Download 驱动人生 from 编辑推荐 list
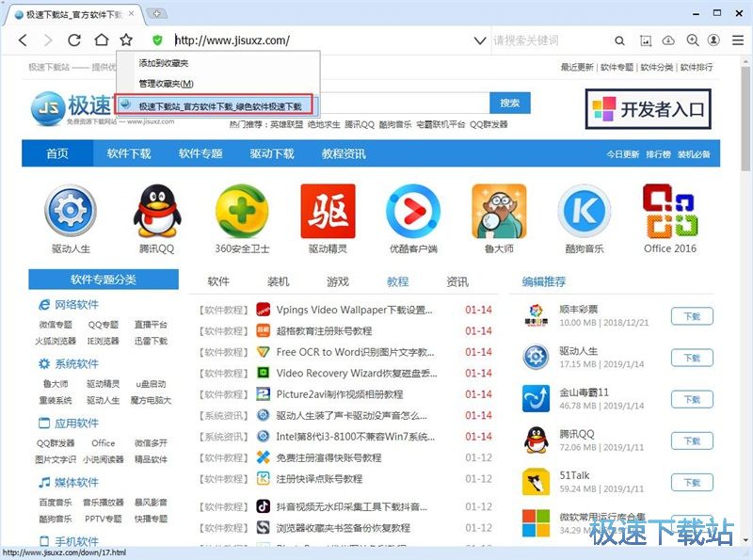 [x=692, y=358]
